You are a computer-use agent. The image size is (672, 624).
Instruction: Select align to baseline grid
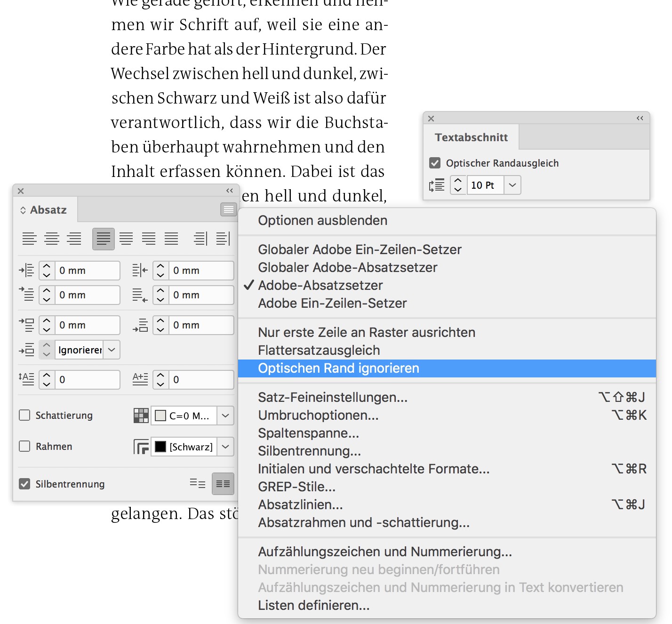[223, 484]
